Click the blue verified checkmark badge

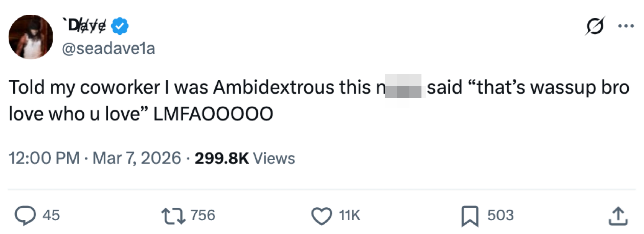point(120,26)
